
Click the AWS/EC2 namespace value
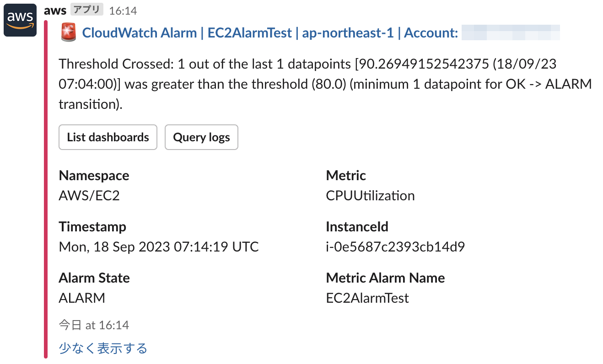[x=89, y=196]
